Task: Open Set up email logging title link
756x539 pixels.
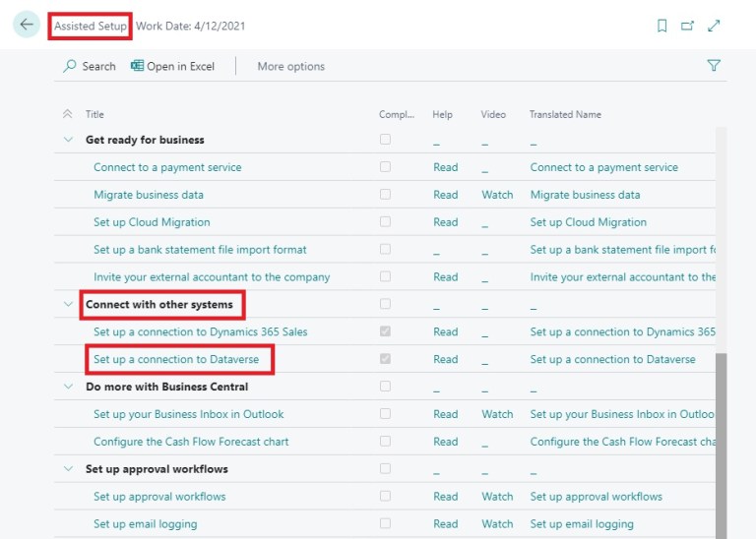Action: tap(145, 524)
